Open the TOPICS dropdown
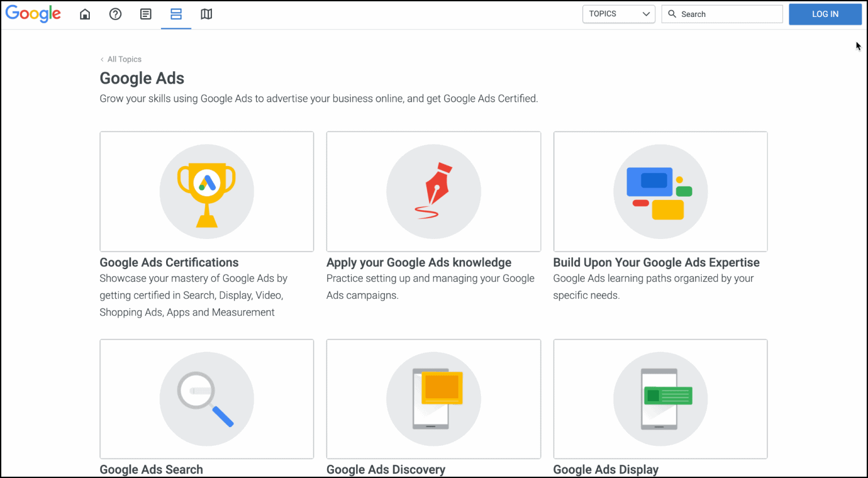Image resolution: width=868 pixels, height=478 pixels. pos(618,14)
